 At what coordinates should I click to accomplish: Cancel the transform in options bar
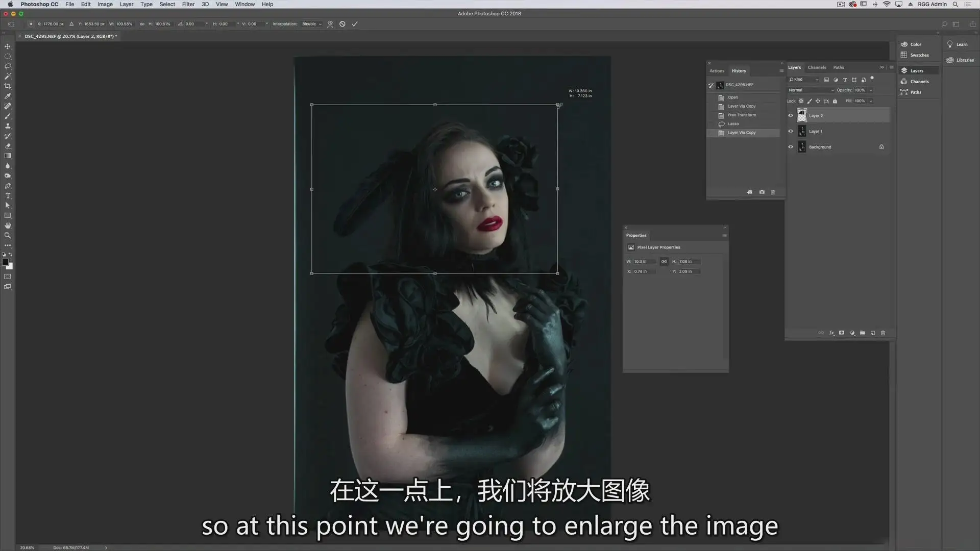[x=342, y=24]
